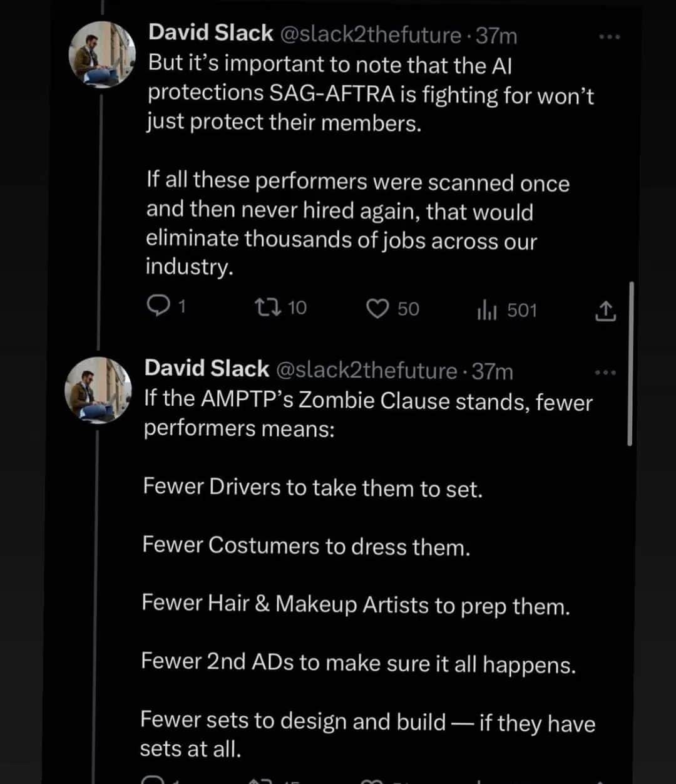Open the 37m timestamp of first tweet
Screen dimensions: 676x784
(496, 36)
